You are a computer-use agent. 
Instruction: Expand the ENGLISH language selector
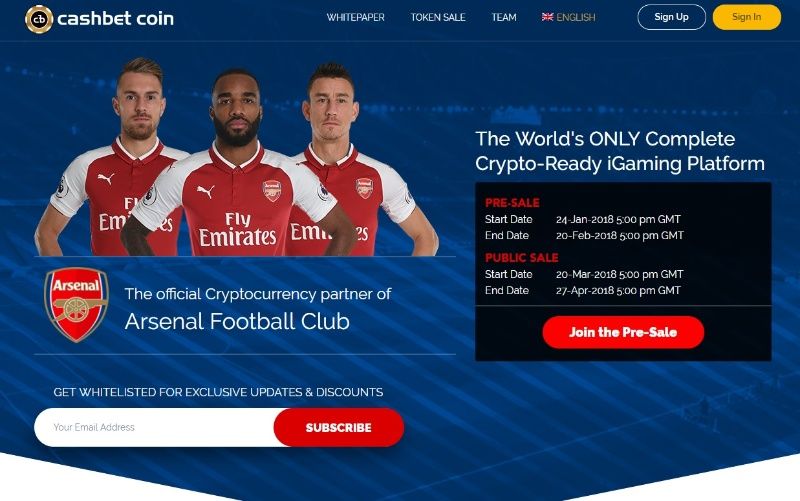[x=576, y=17]
